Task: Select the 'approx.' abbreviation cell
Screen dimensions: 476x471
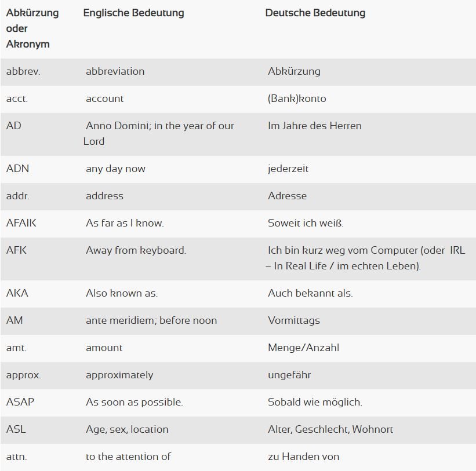Action: coord(23,375)
